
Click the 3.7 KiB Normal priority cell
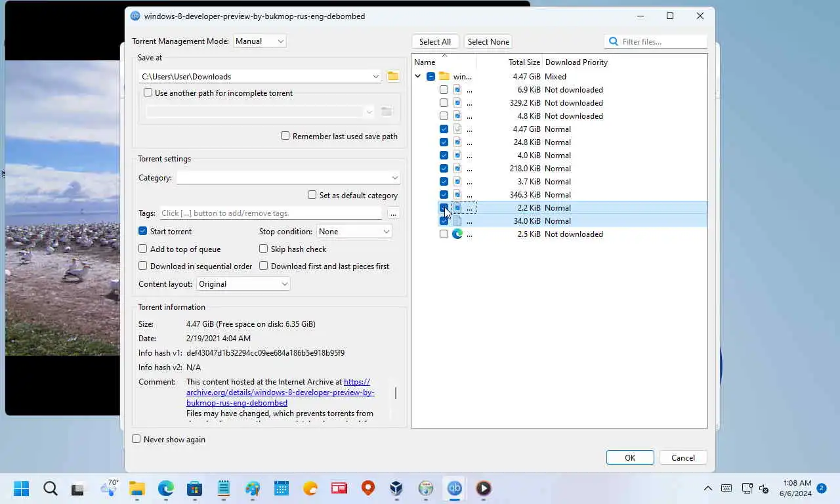pos(557,181)
